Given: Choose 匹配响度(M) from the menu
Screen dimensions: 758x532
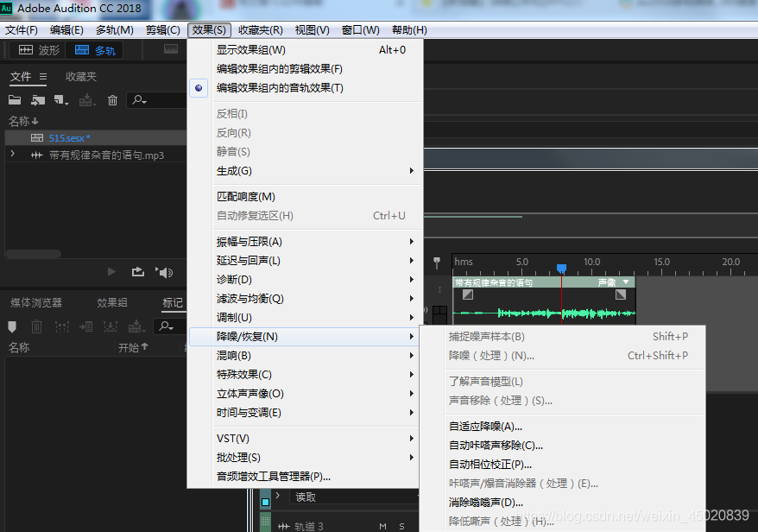Looking at the screenshot, I should 306,197.
